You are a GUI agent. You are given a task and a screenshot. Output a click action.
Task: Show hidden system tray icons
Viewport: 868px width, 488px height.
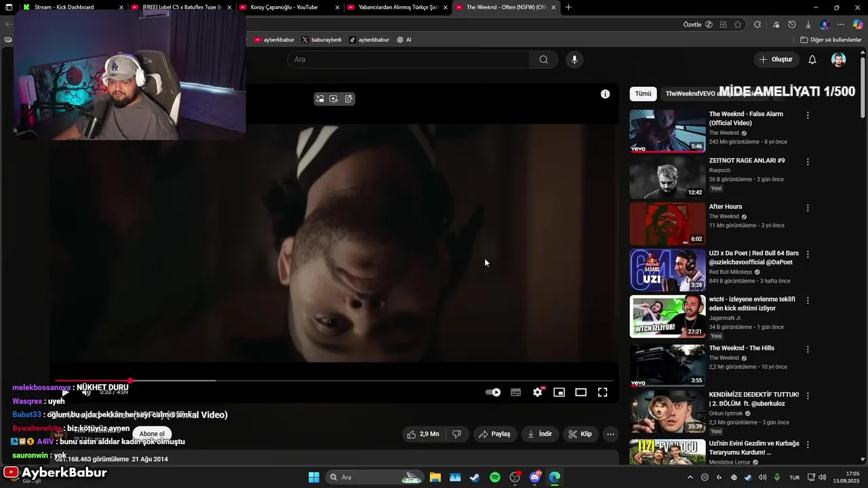(690, 477)
